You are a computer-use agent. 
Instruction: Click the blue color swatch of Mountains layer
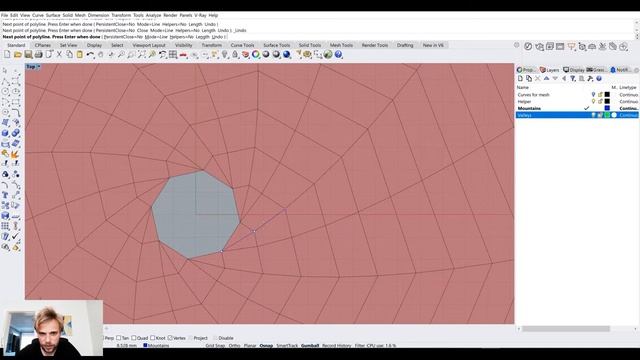click(607, 108)
